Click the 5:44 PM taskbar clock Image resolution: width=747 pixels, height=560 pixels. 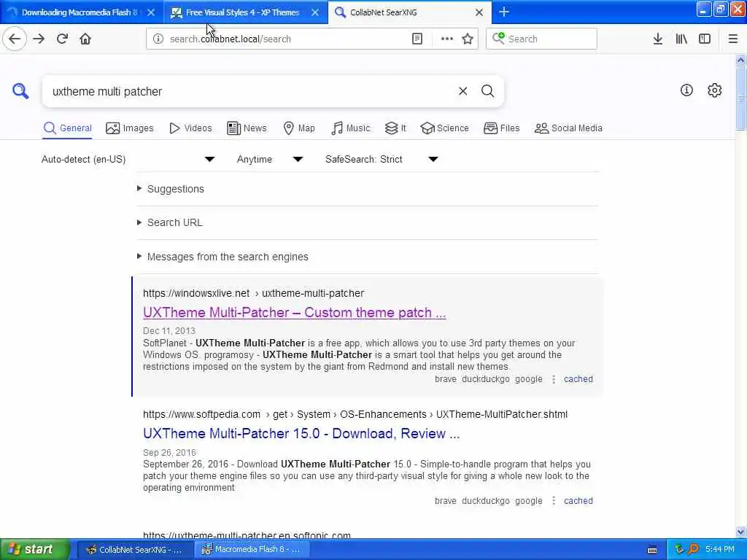tap(720, 550)
